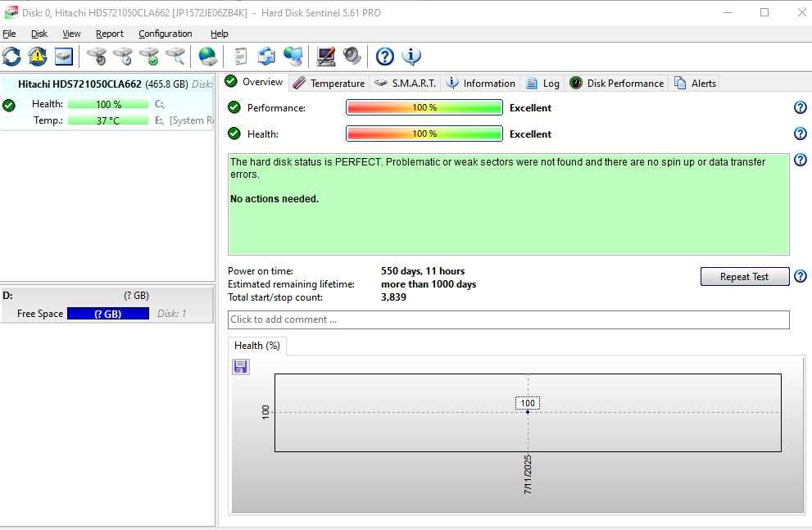Click the globe with disk toolbar icon
Image resolution: width=812 pixels, height=530 pixels.
[207, 57]
